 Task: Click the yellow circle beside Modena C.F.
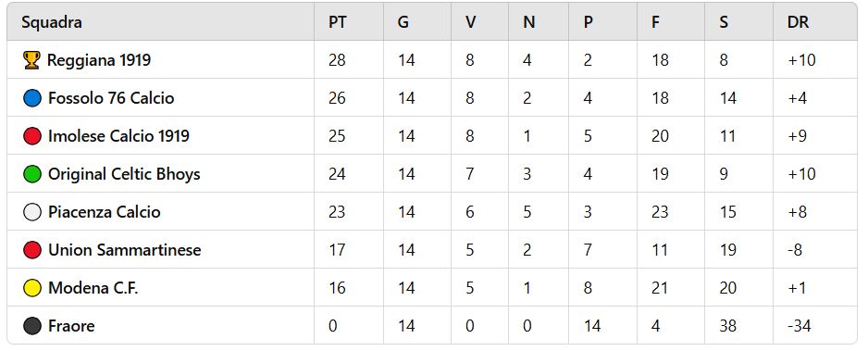[32, 288]
